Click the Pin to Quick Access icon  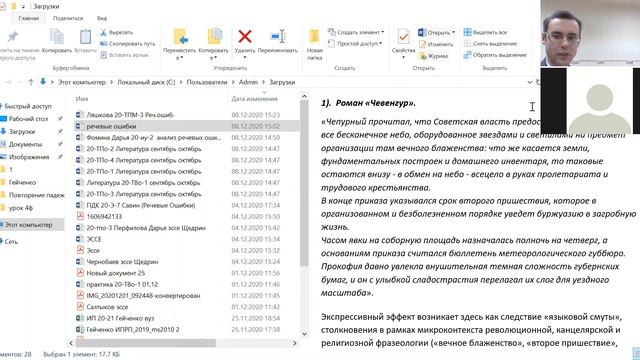(x=13, y=37)
